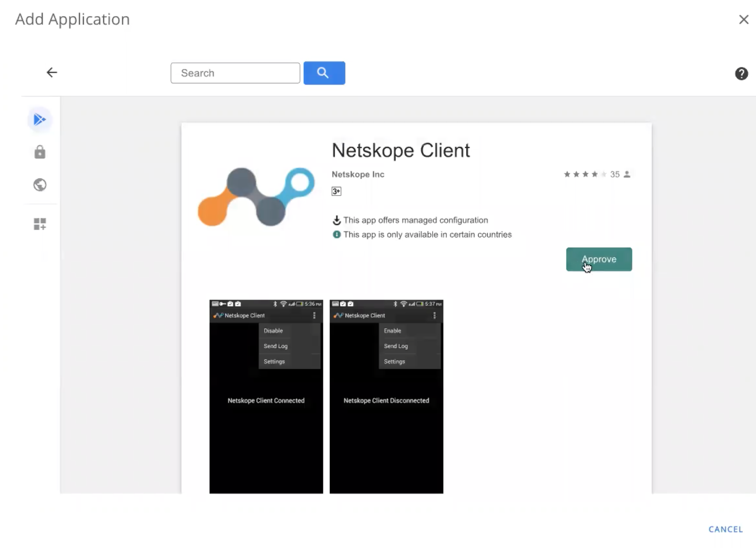Select the Netskope Inc developer link

(x=357, y=174)
